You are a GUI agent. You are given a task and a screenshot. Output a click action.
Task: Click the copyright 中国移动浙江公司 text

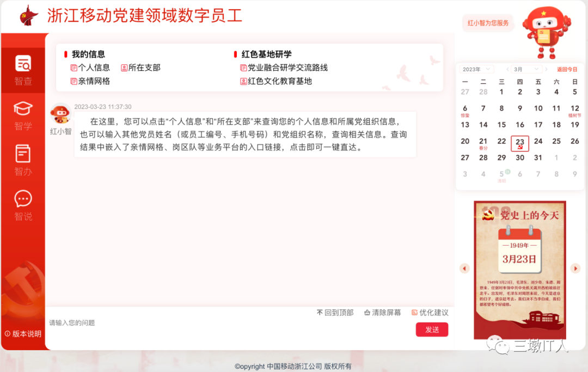pos(295,367)
